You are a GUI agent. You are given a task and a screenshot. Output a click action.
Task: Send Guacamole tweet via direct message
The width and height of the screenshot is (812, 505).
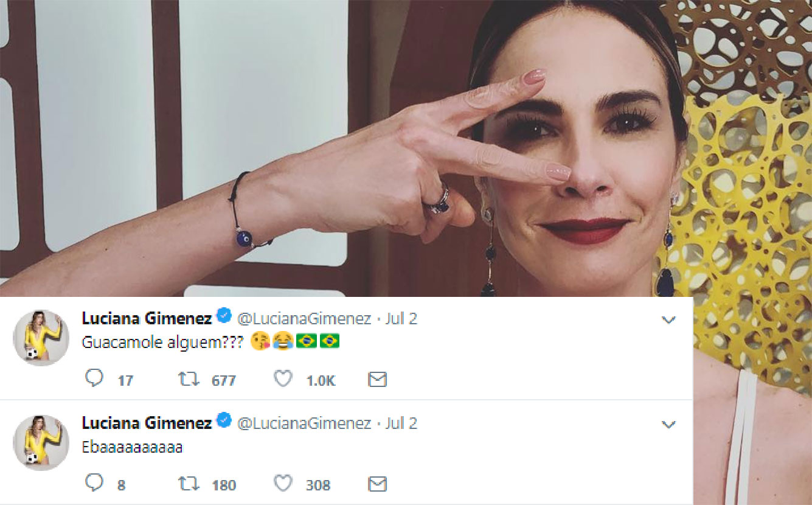[x=378, y=380]
